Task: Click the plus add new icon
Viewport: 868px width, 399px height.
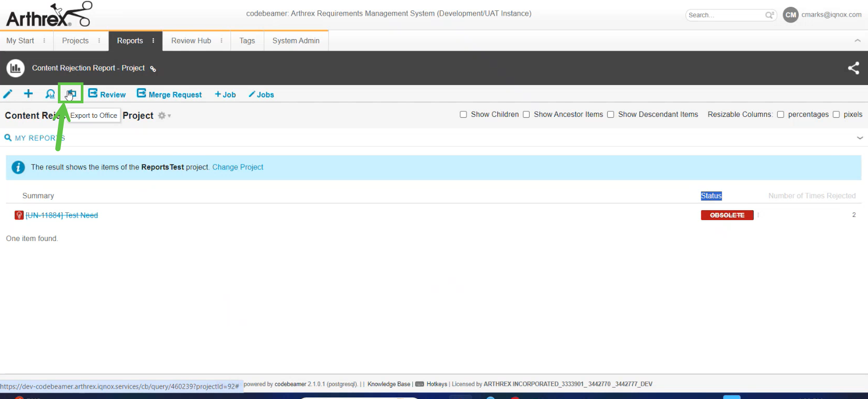Action: tap(29, 94)
